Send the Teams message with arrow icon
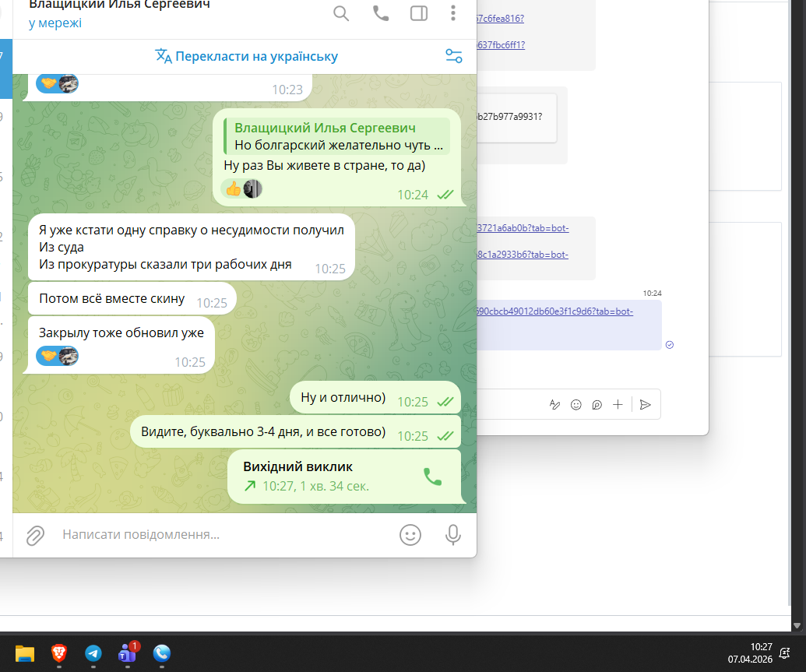Screen dimensions: 806x672 645,405
